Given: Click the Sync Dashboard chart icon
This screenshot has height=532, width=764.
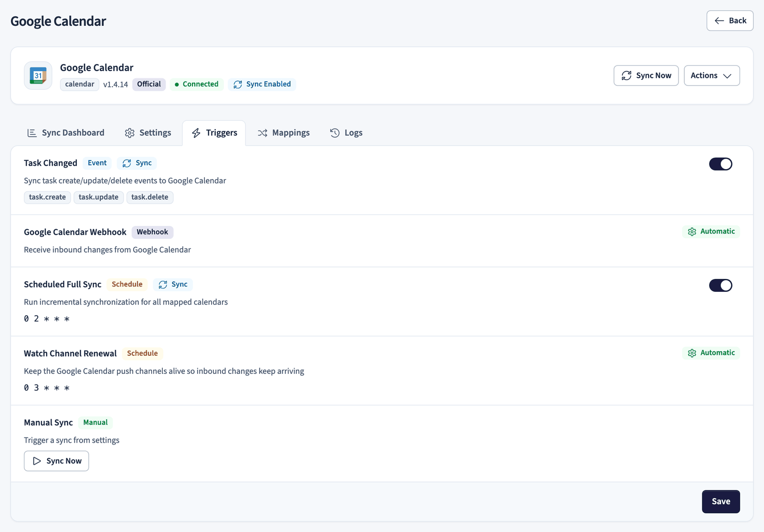Looking at the screenshot, I should coord(32,133).
